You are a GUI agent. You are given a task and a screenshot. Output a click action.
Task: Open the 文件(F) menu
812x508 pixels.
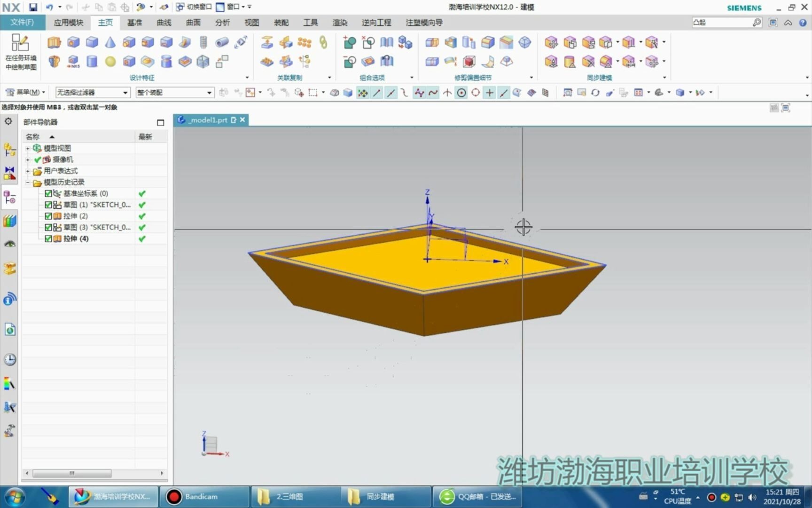23,22
